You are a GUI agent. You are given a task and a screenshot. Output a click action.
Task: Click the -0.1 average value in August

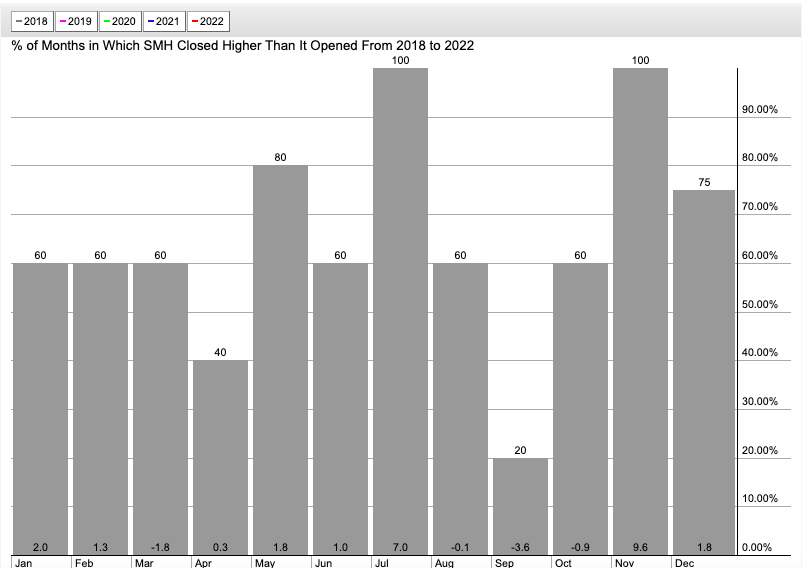pos(460,548)
